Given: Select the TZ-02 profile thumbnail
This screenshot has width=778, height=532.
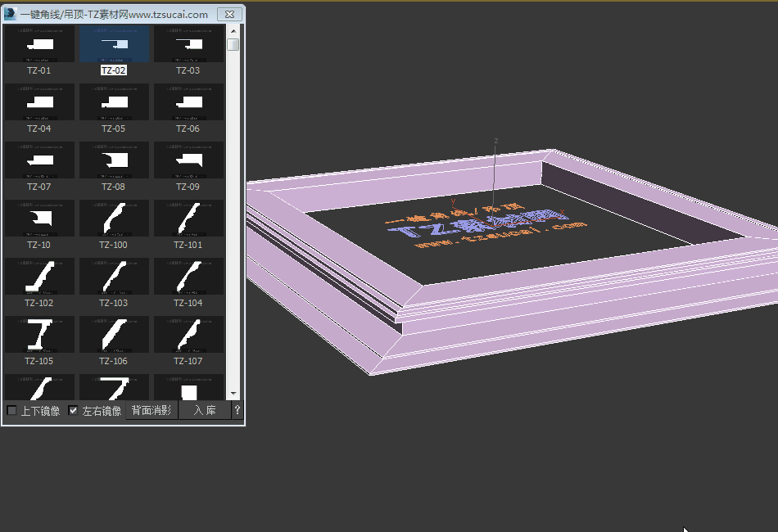Looking at the screenshot, I should (114, 44).
